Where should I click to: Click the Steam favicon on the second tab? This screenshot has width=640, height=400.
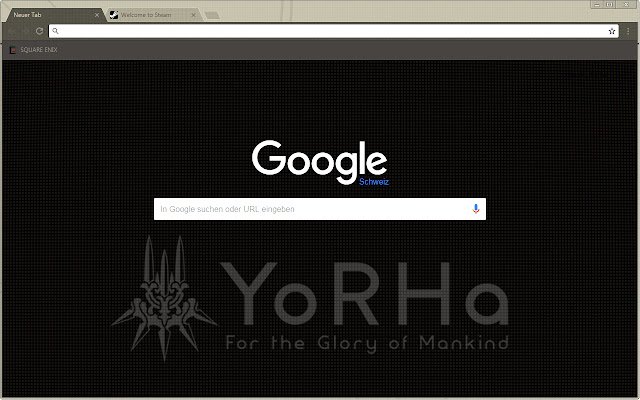click(114, 15)
